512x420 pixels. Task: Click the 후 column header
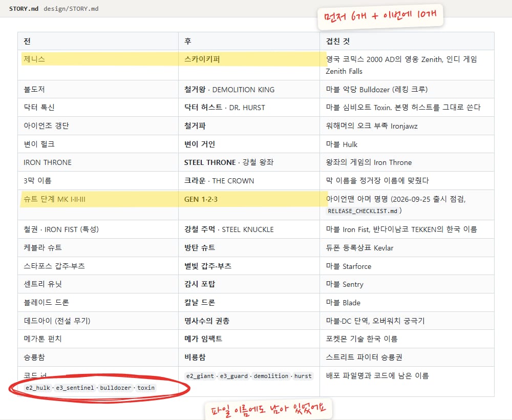click(249, 41)
